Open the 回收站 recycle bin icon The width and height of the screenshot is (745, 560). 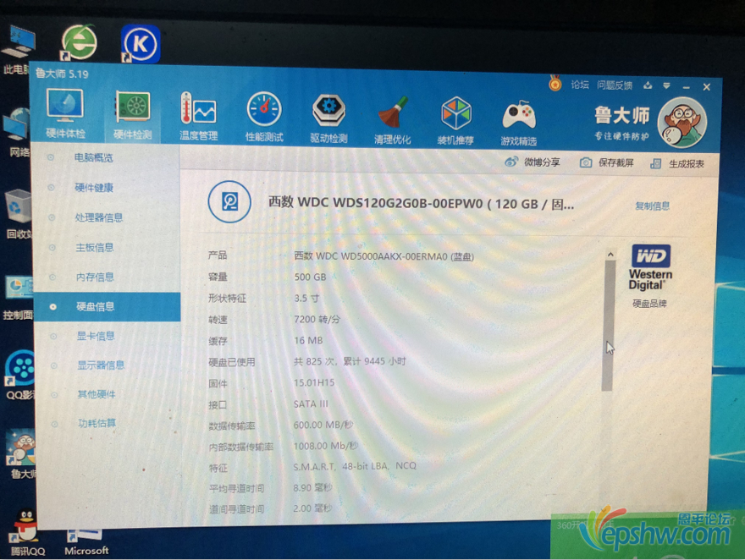[x=18, y=213]
